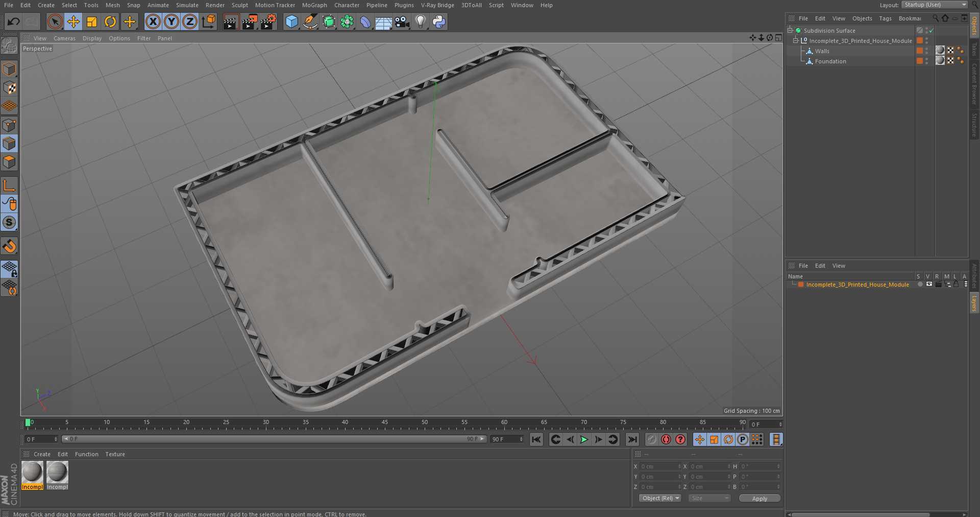980x517 pixels.
Task: Click Record Active Objects button
Action: tap(651, 439)
